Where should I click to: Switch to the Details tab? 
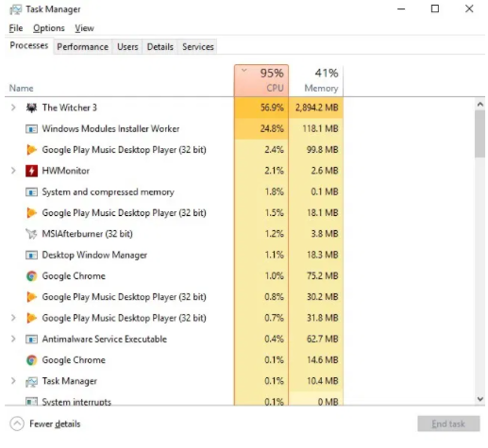(x=160, y=47)
